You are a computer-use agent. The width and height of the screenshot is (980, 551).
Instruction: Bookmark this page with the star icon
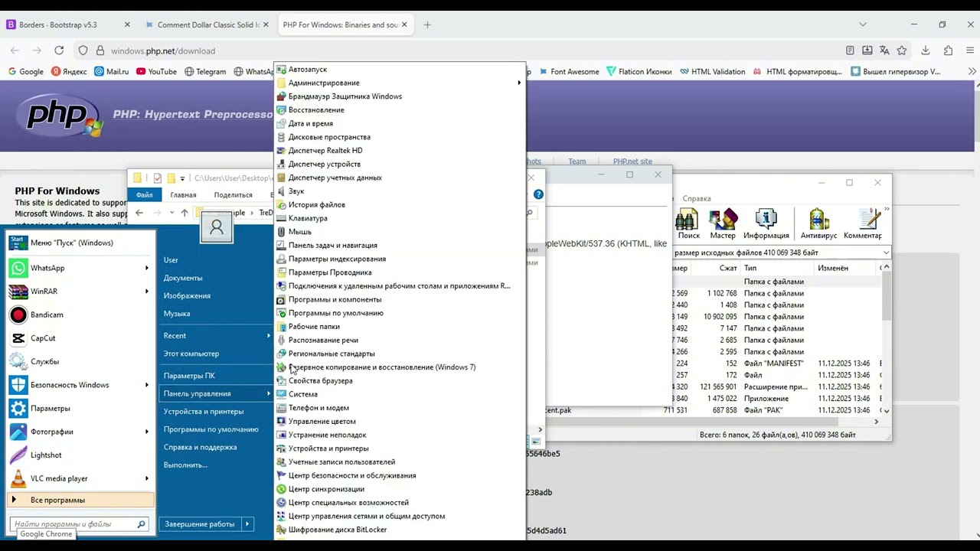click(x=902, y=51)
